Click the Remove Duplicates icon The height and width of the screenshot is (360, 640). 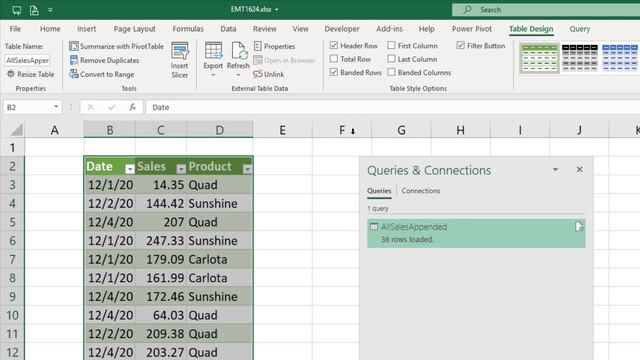point(73,60)
